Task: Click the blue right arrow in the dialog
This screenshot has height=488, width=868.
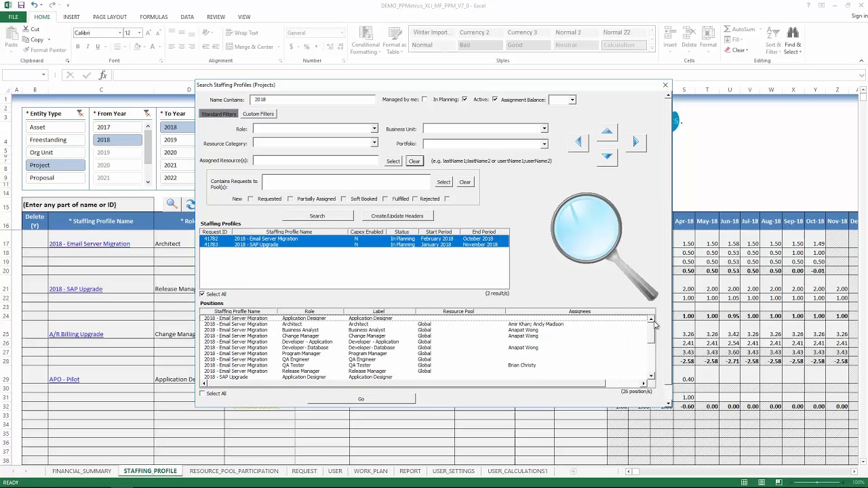Action: click(635, 142)
